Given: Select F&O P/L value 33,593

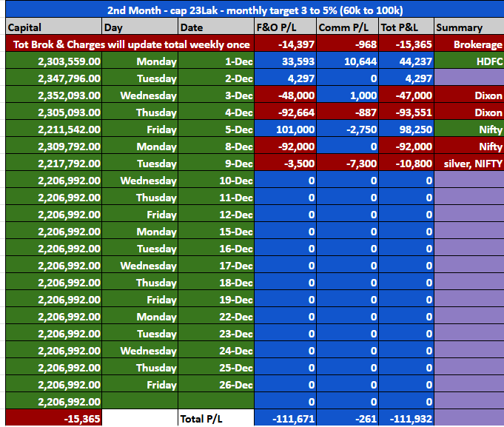Looking at the screenshot, I should [285, 61].
